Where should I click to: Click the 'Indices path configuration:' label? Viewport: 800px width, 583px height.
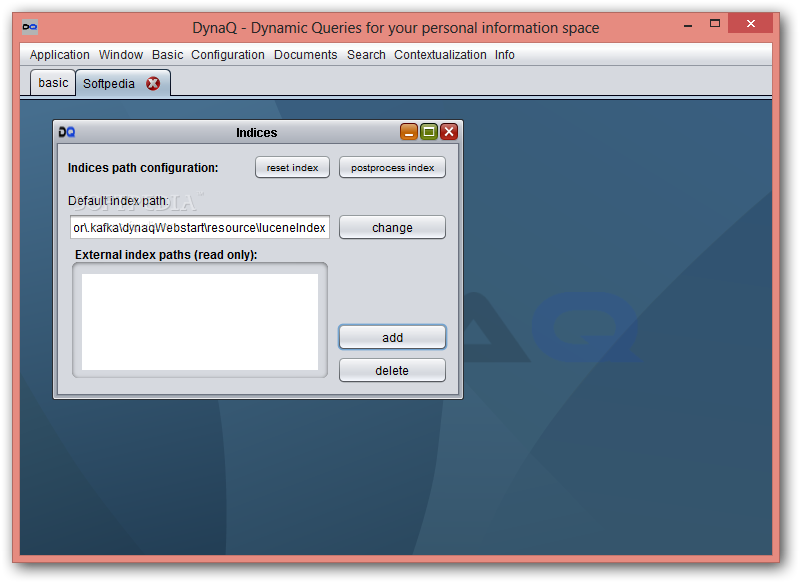point(143,168)
